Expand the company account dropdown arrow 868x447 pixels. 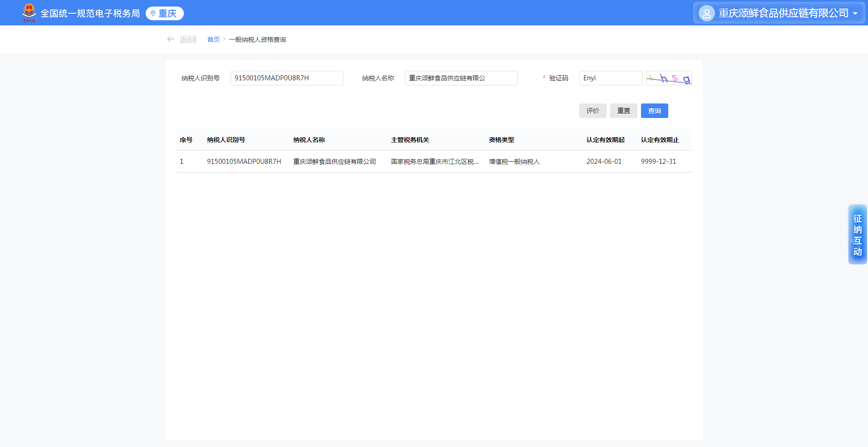[855, 14]
